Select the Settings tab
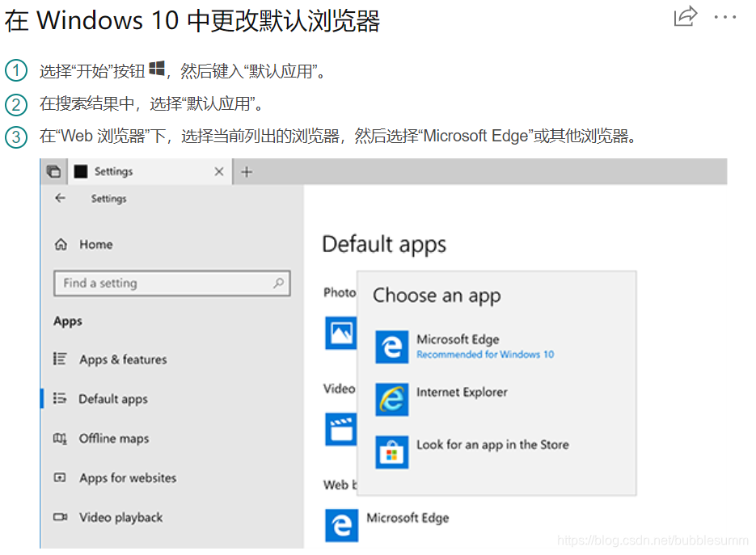 point(150,171)
